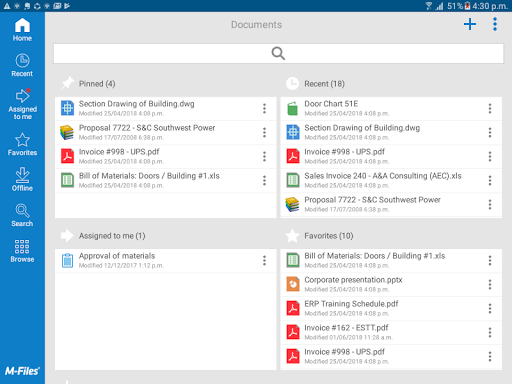Open Search from the sidebar
Screen dimensions: 512x384
coord(22,215)
